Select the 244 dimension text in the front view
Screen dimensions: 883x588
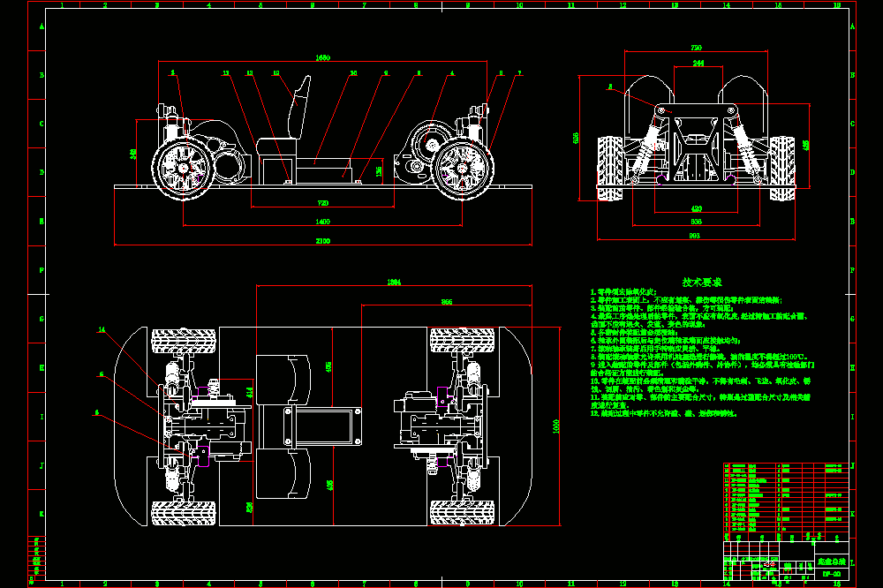tap(698, 63)
